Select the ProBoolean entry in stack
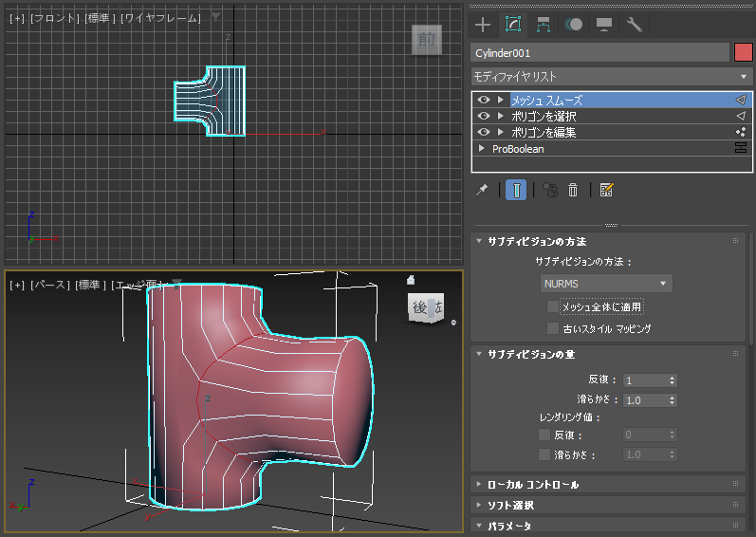The width and height of the screenshot is (756, 537). point(518,149)
